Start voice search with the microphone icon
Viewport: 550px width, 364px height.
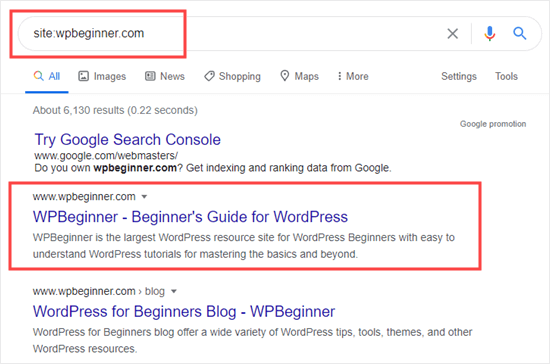(x=490, y=34)
